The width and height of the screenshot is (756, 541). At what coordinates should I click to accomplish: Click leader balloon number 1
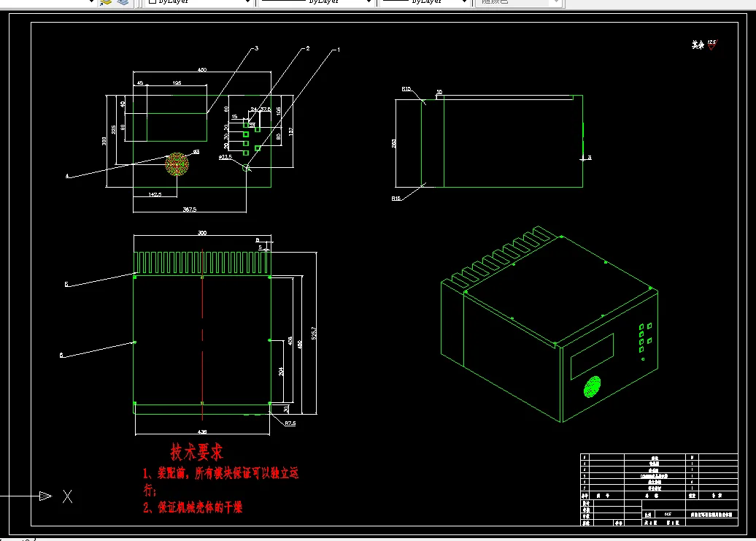click(x=339, y=50)
